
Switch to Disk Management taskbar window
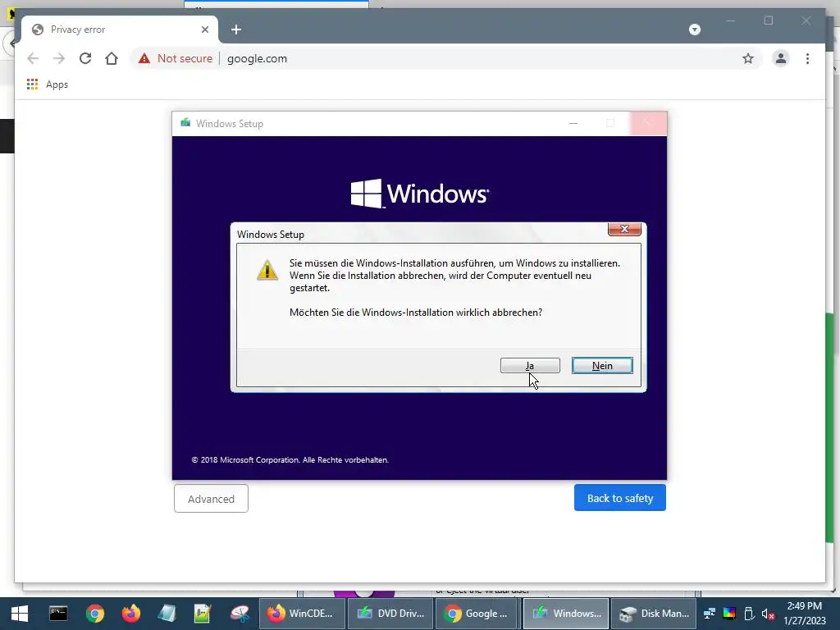click(x=654, y=614)
